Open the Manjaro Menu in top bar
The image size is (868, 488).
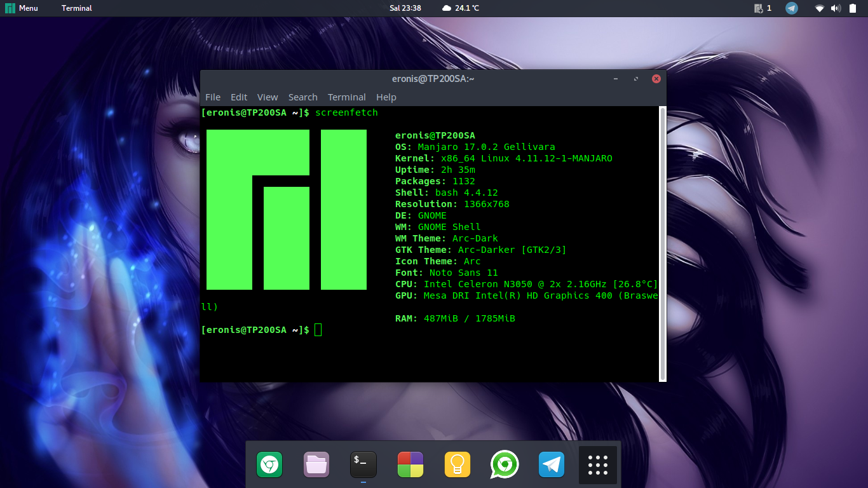click(x=22, y=8)
